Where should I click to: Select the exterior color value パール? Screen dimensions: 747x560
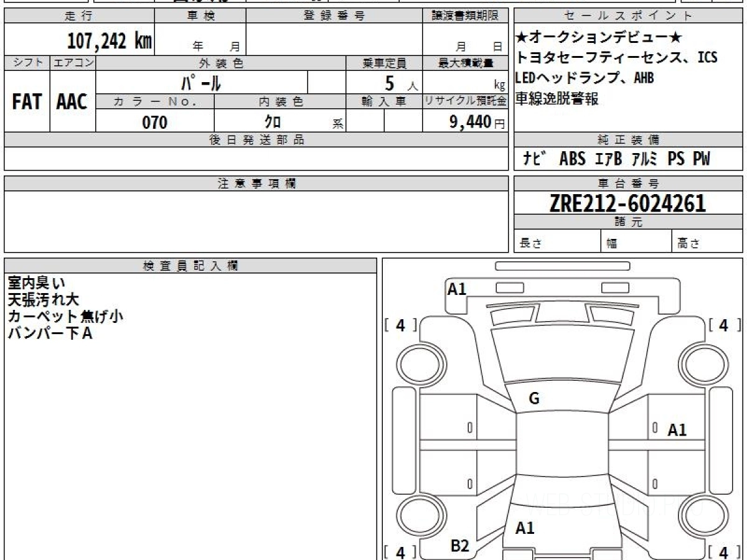point(201,82)
